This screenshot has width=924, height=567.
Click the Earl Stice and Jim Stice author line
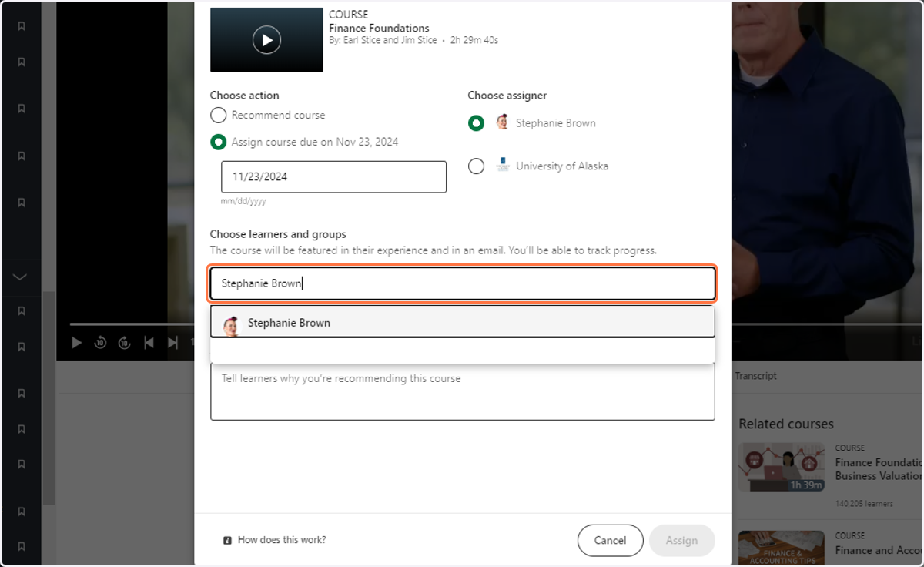click(x=383, y=40)
